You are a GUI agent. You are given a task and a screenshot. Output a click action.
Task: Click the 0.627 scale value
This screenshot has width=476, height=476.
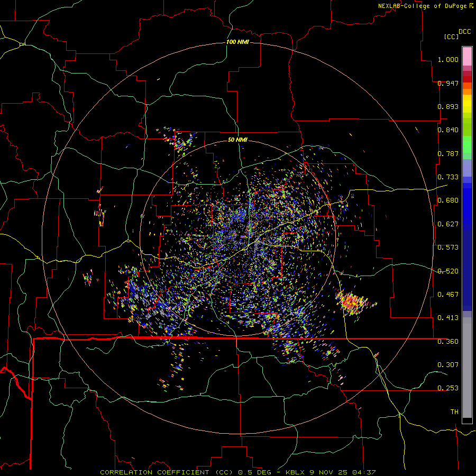pos(448,224)
